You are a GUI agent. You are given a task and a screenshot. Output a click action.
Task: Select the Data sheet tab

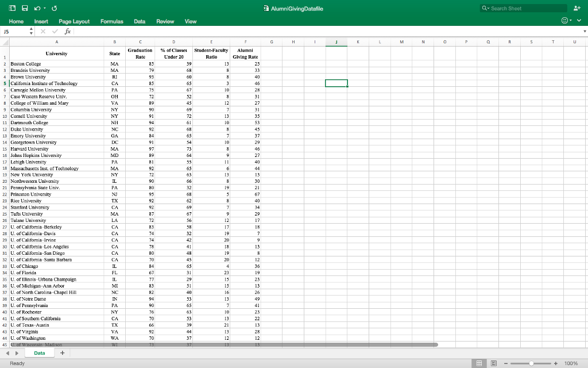40,353
